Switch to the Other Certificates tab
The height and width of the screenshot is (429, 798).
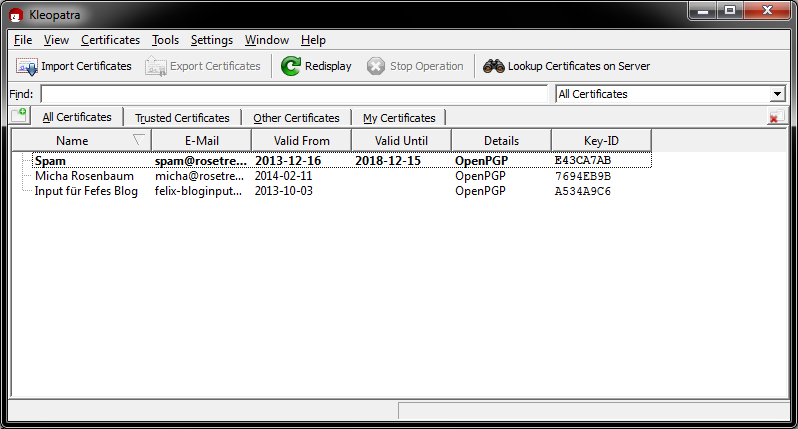pyautogui.click(x=296, y=118)
